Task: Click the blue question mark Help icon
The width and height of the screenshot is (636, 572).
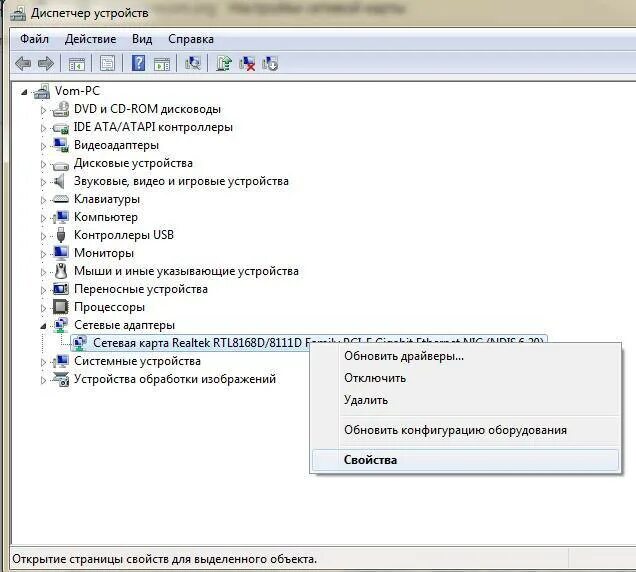Action: [x=138, y=63]
